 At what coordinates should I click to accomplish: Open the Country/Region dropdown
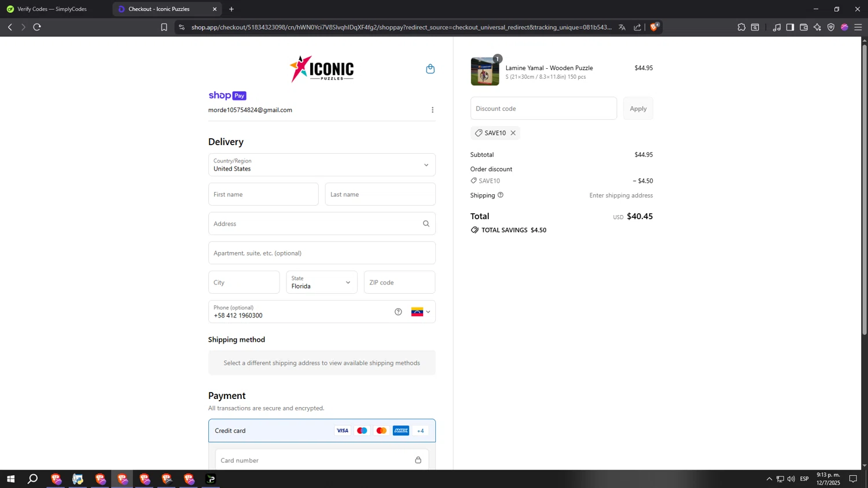322,165
